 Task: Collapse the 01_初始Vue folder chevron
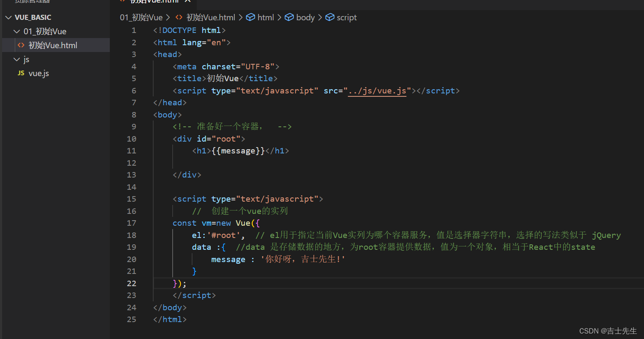[x=17, y=31]
